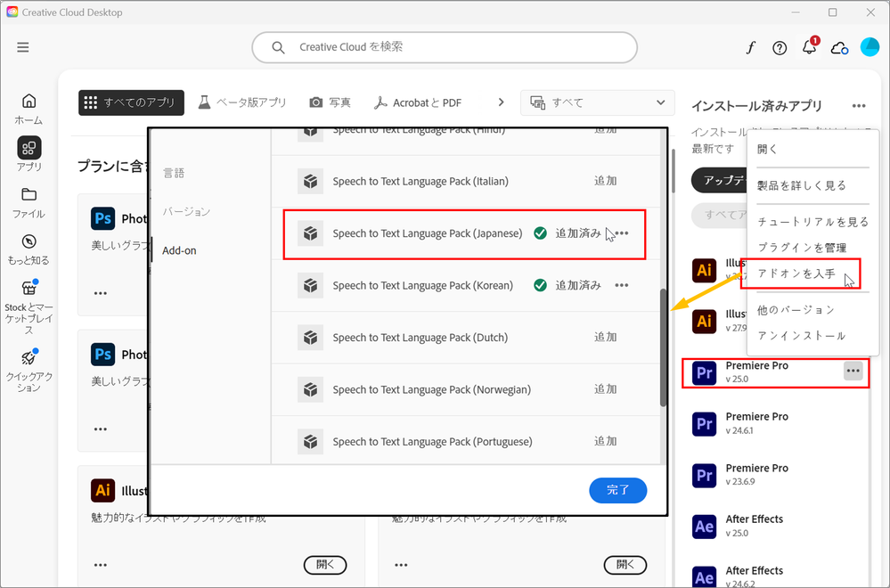Image resolution: width=890 pixels, height=588 pixels.
Task: Focus the Creative Cloud を検索 field
Action: (x=445, y=47)
